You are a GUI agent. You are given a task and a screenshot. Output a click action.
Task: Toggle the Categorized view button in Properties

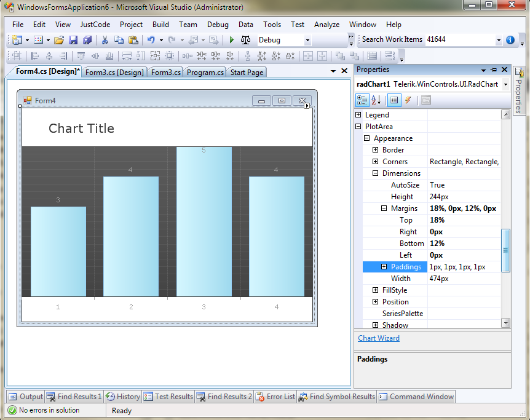(x=362, y=100)
